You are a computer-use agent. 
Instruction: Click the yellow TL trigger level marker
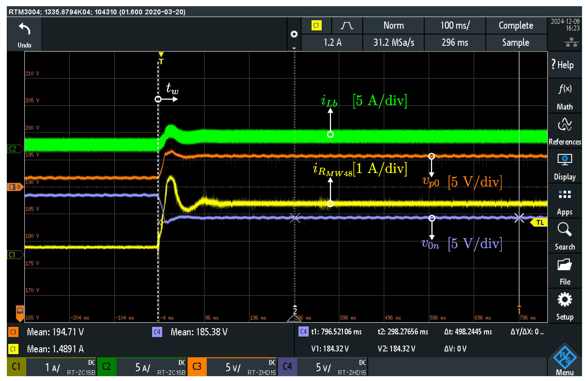[540, 223]
